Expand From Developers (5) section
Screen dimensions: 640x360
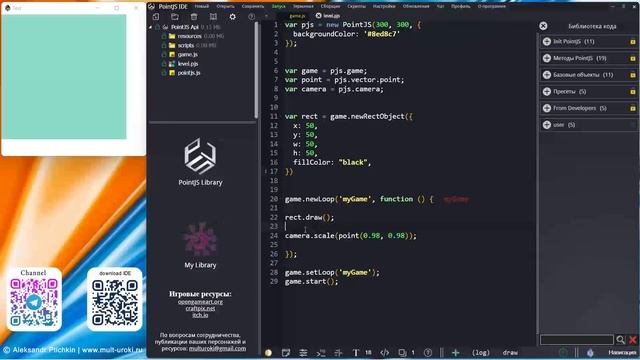coord(588,108)
